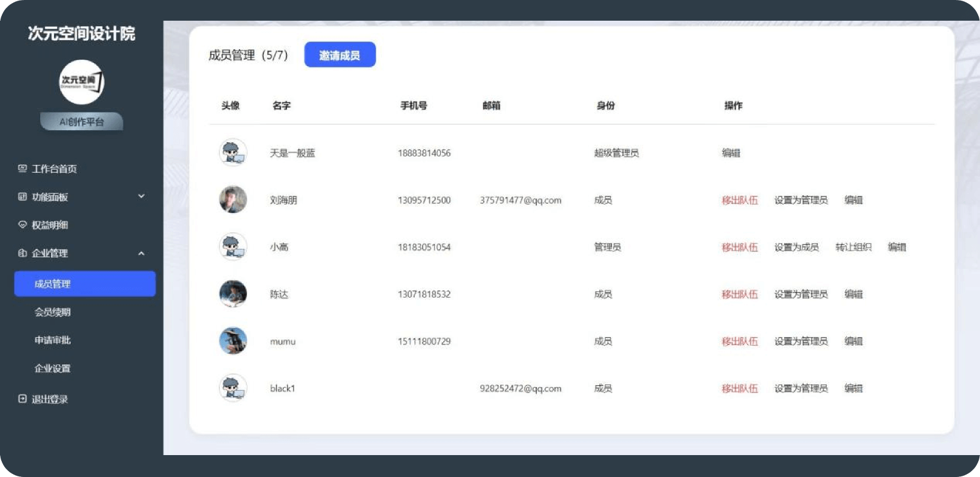Open 申请审批 submenu item
Image resolution: width=980 pixels, height=477 pixels.
[52, 339]
